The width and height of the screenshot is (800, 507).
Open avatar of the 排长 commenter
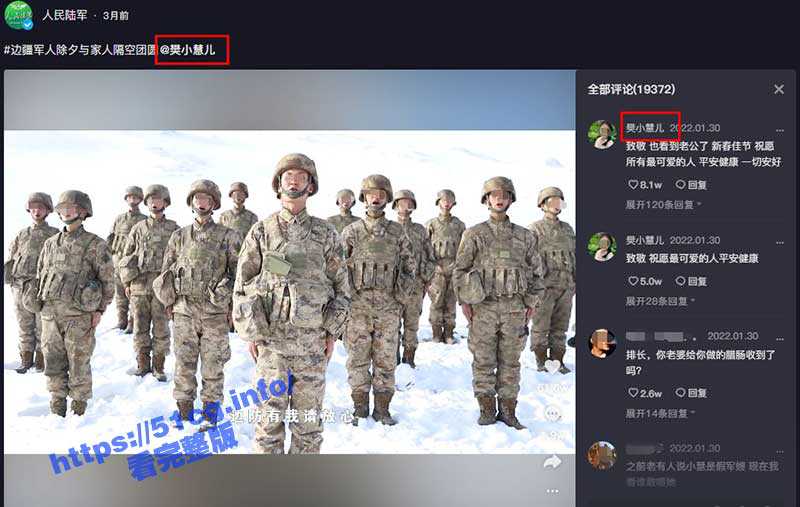pyautogui.click(x=602, y=343)
